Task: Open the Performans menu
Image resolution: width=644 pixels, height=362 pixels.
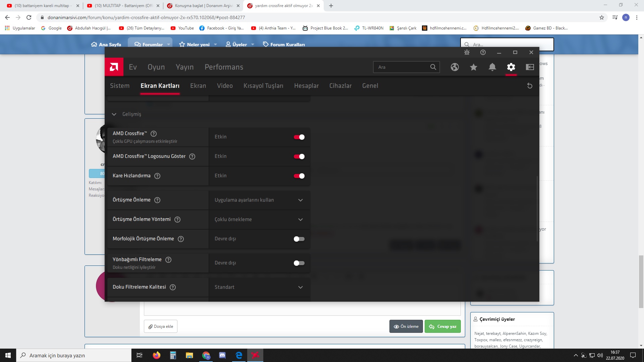Action: pos(224,67)
